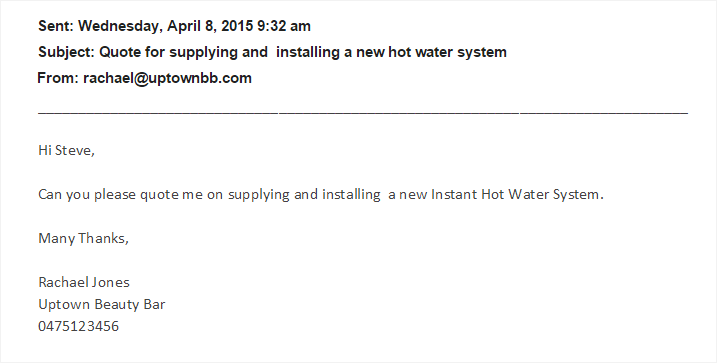Screen dimensions: 717x363
Task: Click the name Rachael Jones
Action: pyautogui.click(x=84, y=283)
